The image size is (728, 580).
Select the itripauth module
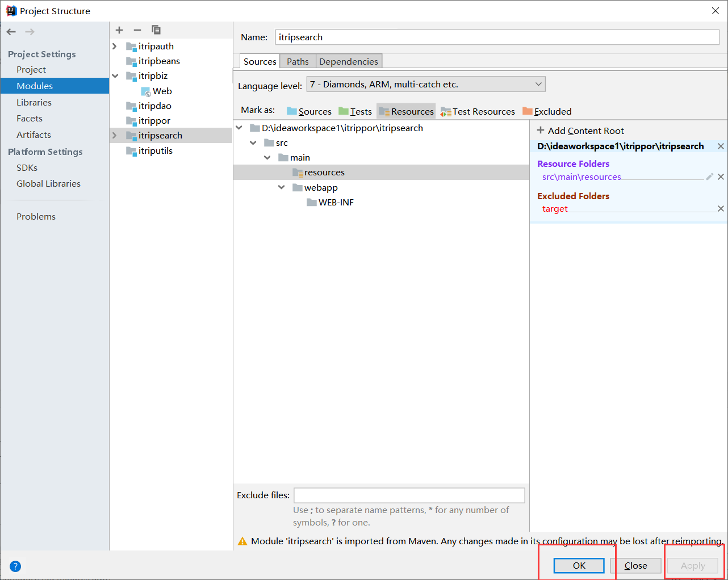click(156, 47)
